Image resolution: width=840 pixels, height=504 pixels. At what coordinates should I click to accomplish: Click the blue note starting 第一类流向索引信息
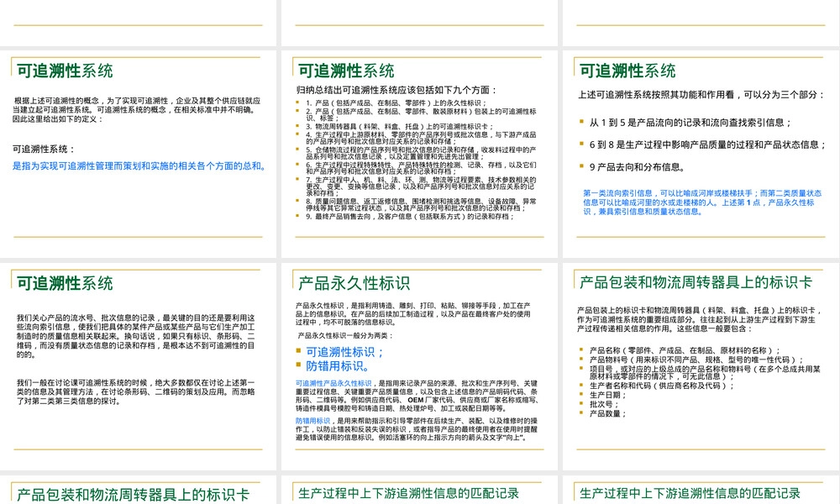(702, 202)
